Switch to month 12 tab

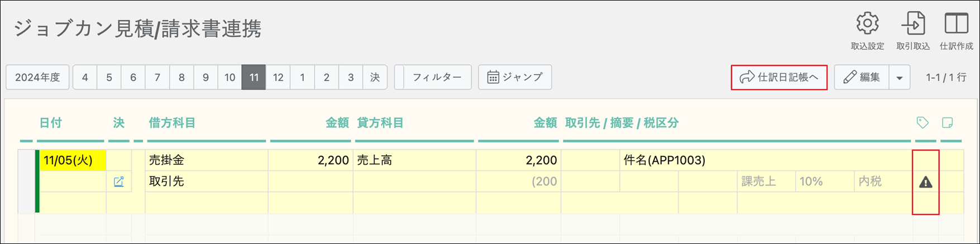278,77
